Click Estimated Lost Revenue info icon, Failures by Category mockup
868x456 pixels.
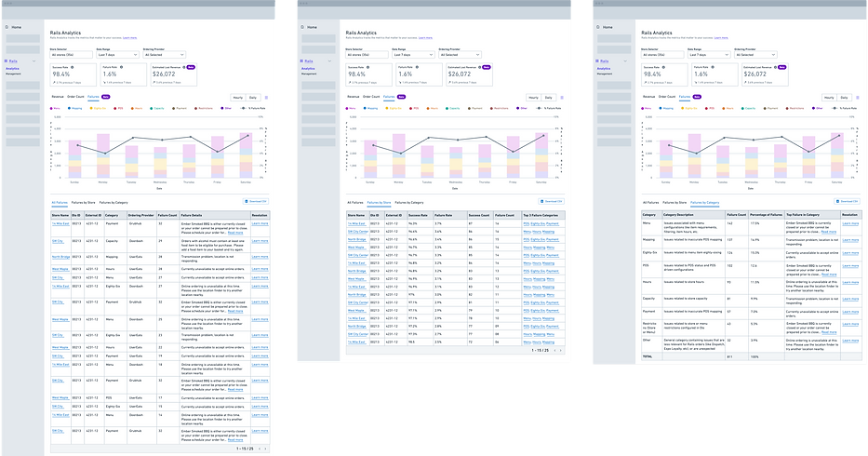pos(776,67)
